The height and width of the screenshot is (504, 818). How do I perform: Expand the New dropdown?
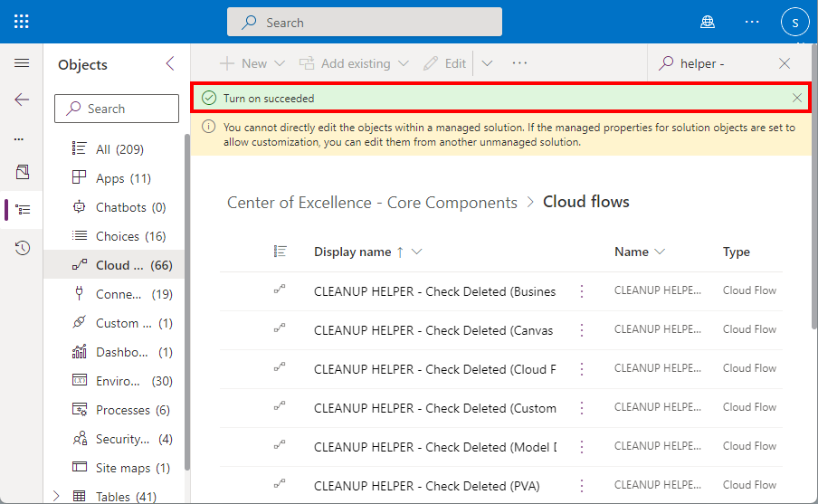click(x=280, y=63)
